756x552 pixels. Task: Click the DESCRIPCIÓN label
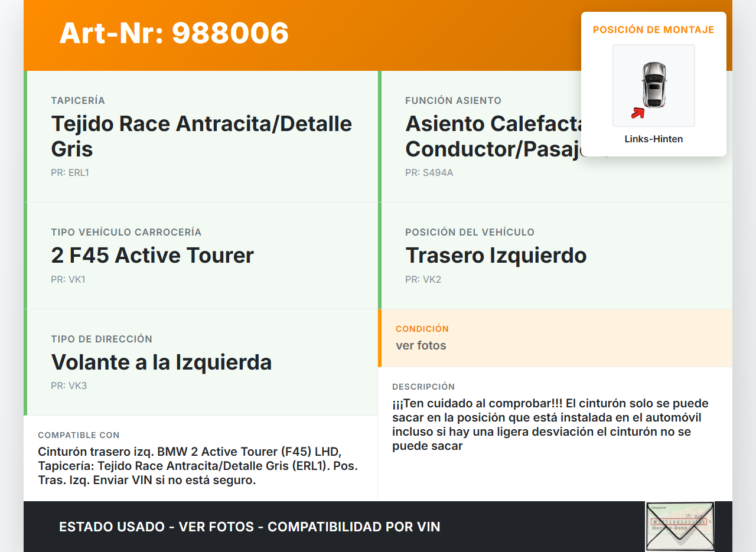click(423, 387)
